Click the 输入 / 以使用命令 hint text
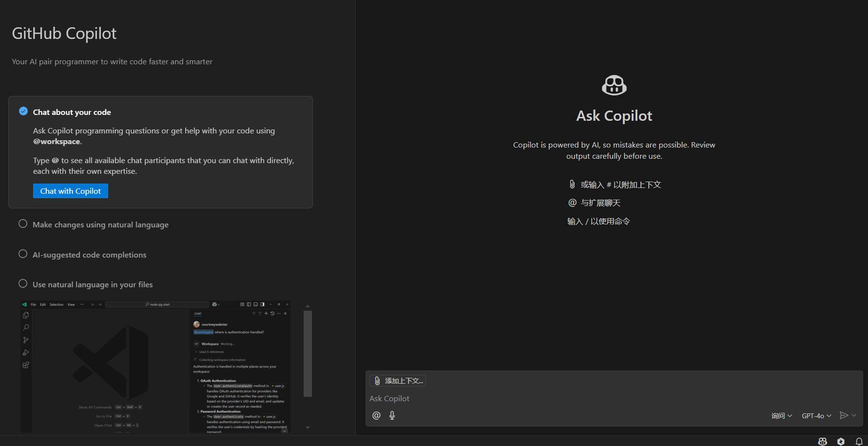Screen dimensions: 868x446 pyautogui.click(x=598, y=221)
